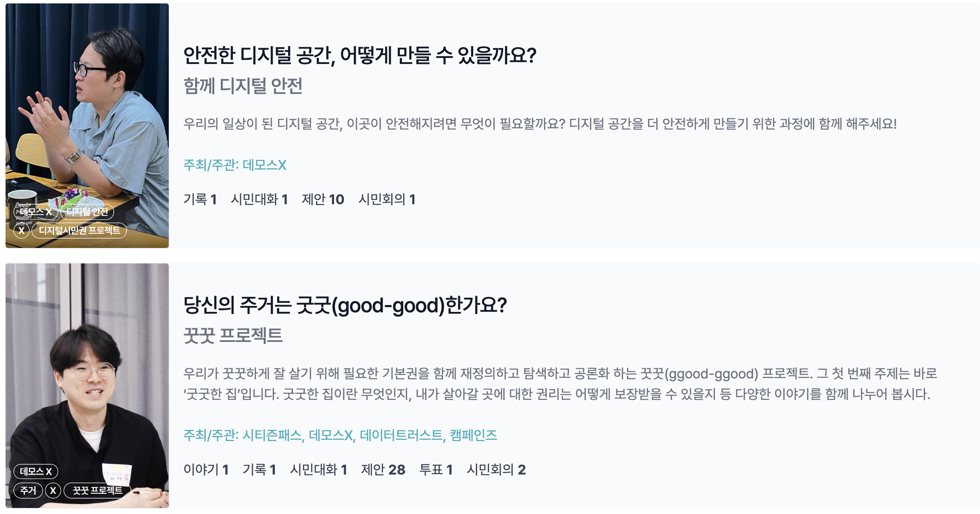Screen dimensions: 980x514
Task: Select '제안 28' proposals count
Action: click(x=383, y=470)
